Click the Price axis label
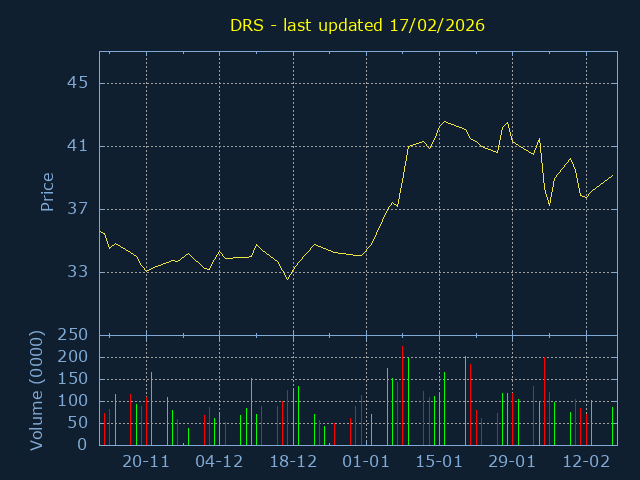This screenshot has width=640, height=480. click(46, 192)
